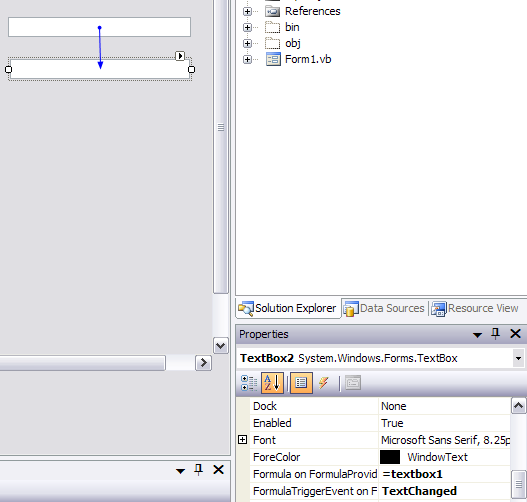The image size is (527, 502).
Task: Close the Properties panel
Action: [x=516, y=334]
